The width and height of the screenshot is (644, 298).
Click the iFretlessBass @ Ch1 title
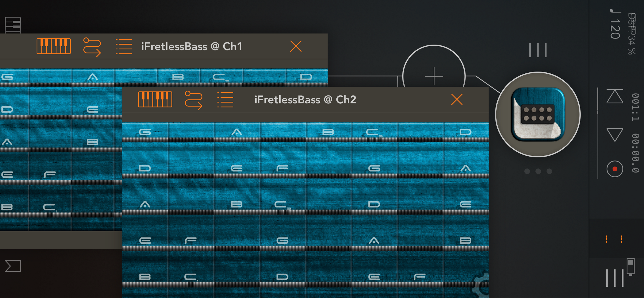[x=192, y=46]
